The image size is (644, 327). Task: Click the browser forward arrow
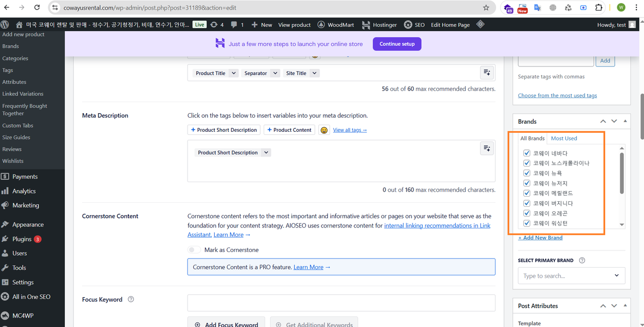click(x=22, y=8)
